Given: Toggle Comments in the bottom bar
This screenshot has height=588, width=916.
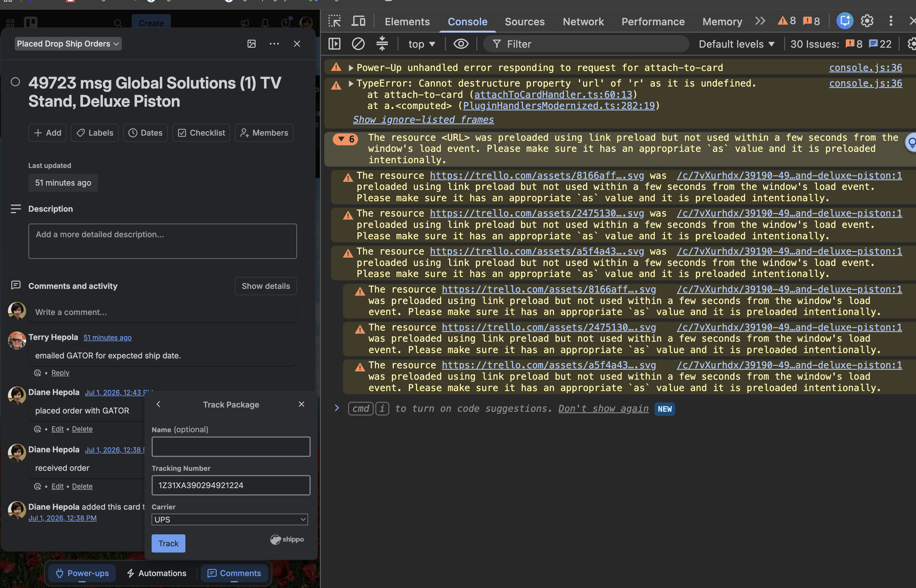Looking at the screenshot, I should tap(234, 573).
